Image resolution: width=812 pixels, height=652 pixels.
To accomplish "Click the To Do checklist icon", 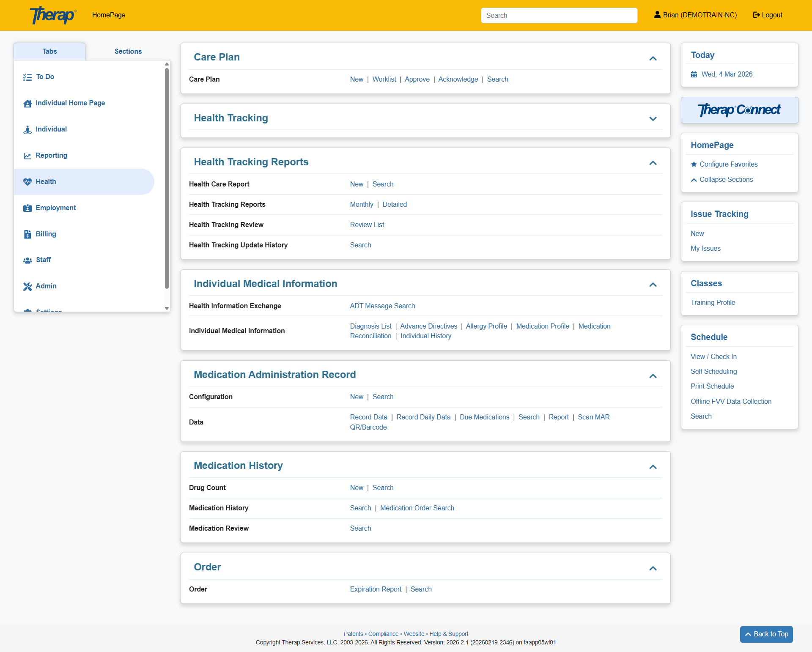I will point(27,77).
